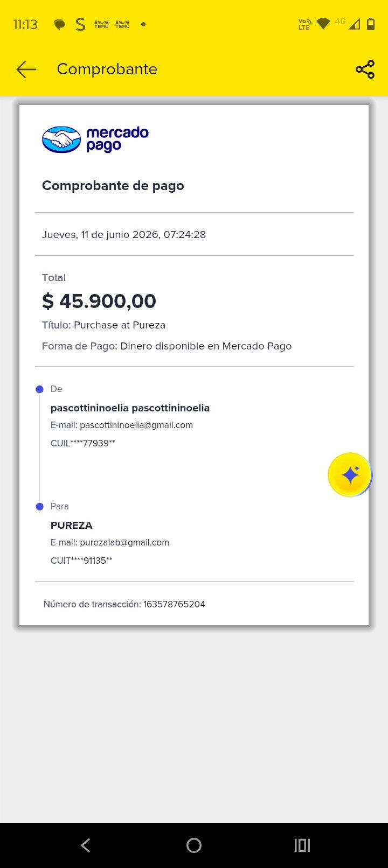
Task: Click the blue dot next to Para
Action: [39, 507]
